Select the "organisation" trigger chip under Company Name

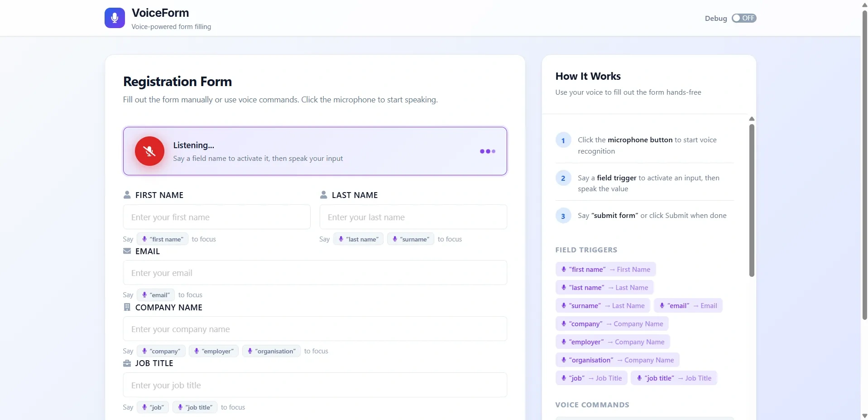(x=271, y=351)
